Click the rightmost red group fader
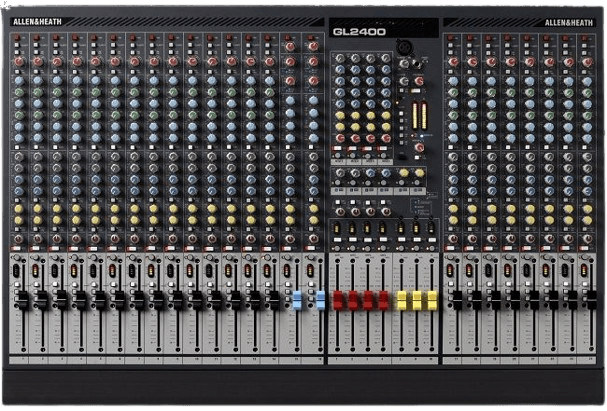This screenshot has height=411, width=607. click(x=382, y=298)
